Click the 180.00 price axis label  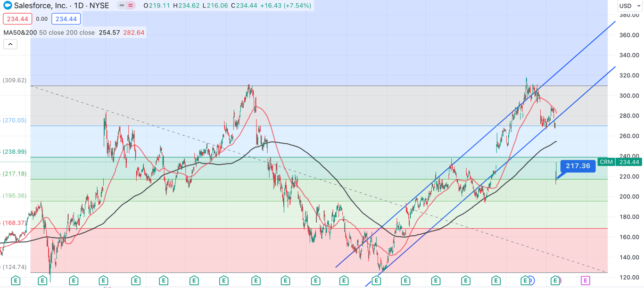(629, 217)
